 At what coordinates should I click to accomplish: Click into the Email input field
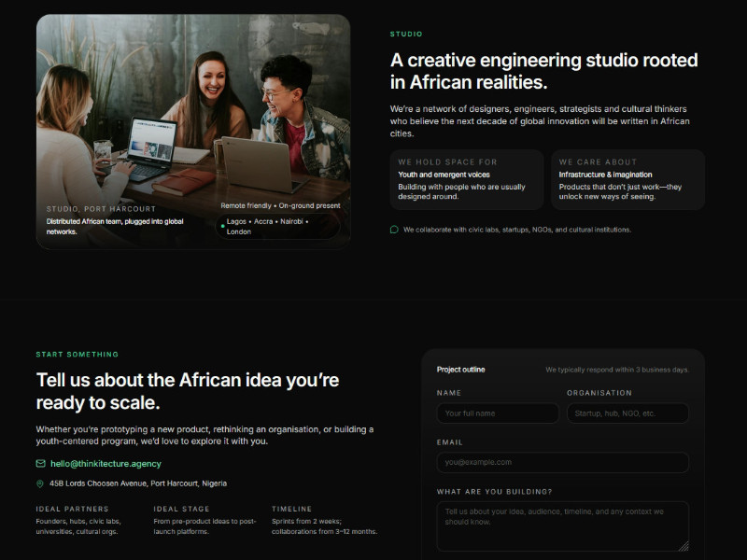[x=562, y=462]
